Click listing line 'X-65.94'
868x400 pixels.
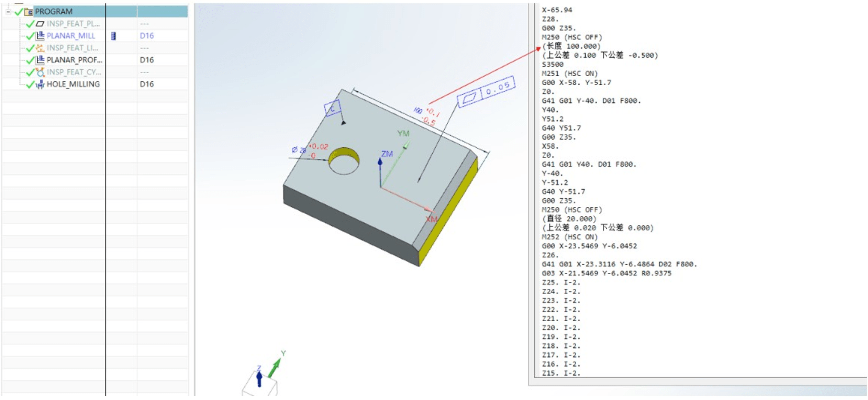tap(557, 10)
